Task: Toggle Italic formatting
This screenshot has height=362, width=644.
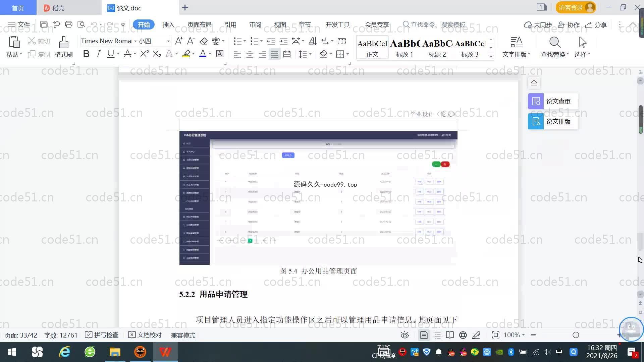Action: 98,54
